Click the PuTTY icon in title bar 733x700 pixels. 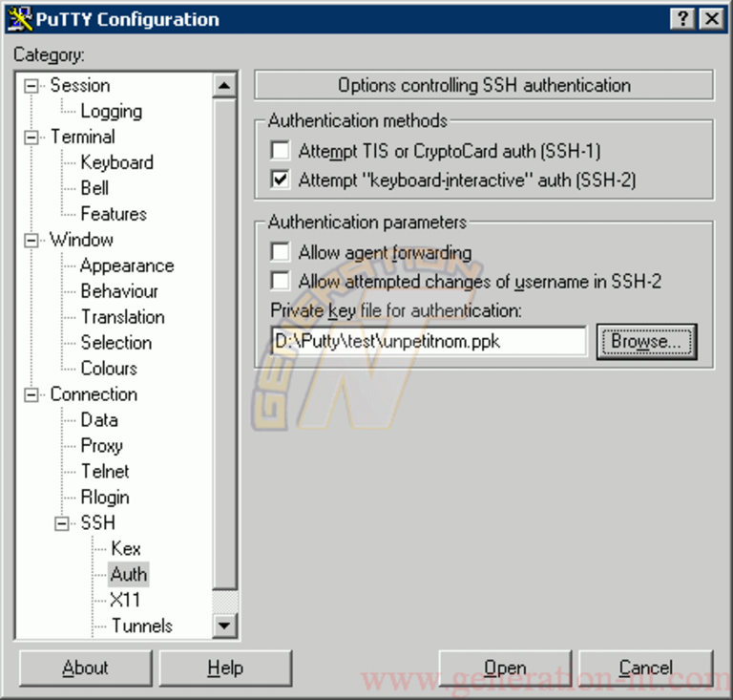point(20,19)
